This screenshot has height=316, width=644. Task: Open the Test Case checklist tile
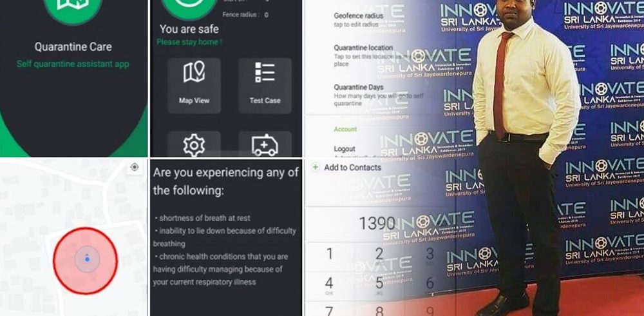tap(265, 86)
